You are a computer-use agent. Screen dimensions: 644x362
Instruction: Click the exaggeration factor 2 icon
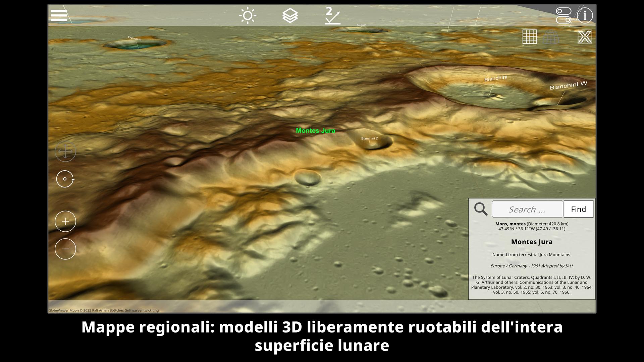point(332,16)
